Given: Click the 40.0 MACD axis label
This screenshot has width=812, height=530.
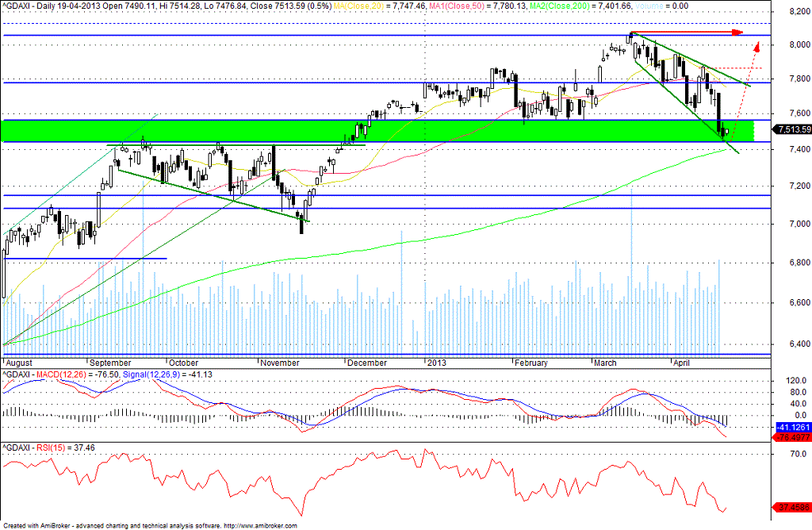Looking at the screenshot, I should 798,404.
